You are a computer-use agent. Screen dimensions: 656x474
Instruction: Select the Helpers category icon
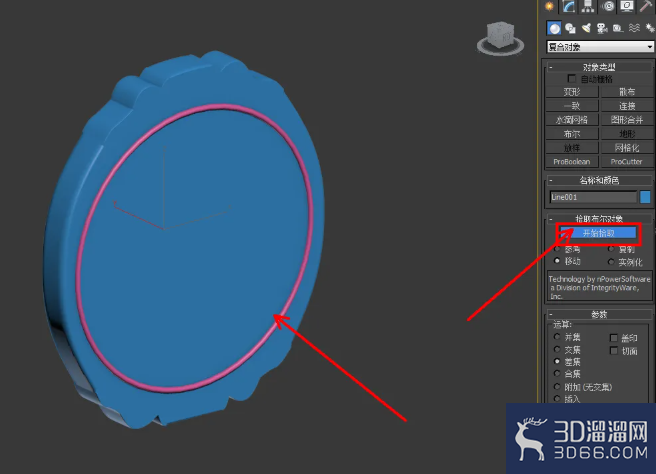(x=618, y=28)
